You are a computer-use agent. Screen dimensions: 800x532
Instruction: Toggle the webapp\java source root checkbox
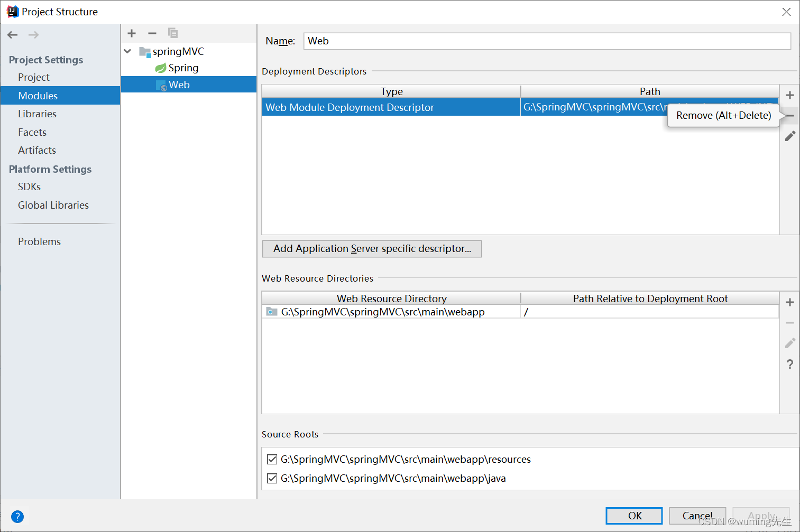coord(272,478)
